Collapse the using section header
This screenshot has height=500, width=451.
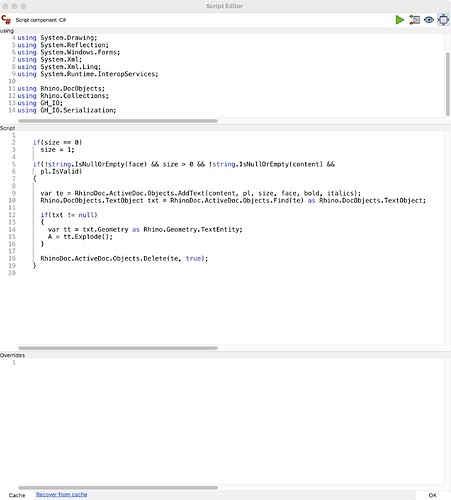[x=7, y=31]
